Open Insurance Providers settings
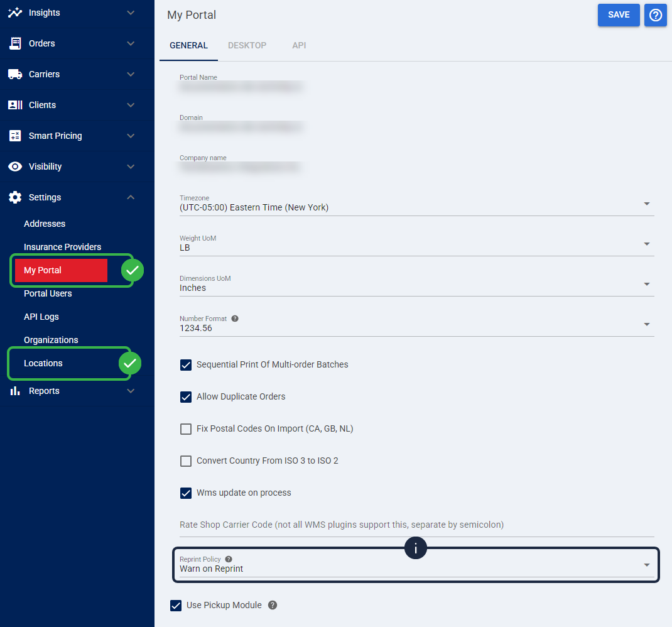 [x=63, y=247]
